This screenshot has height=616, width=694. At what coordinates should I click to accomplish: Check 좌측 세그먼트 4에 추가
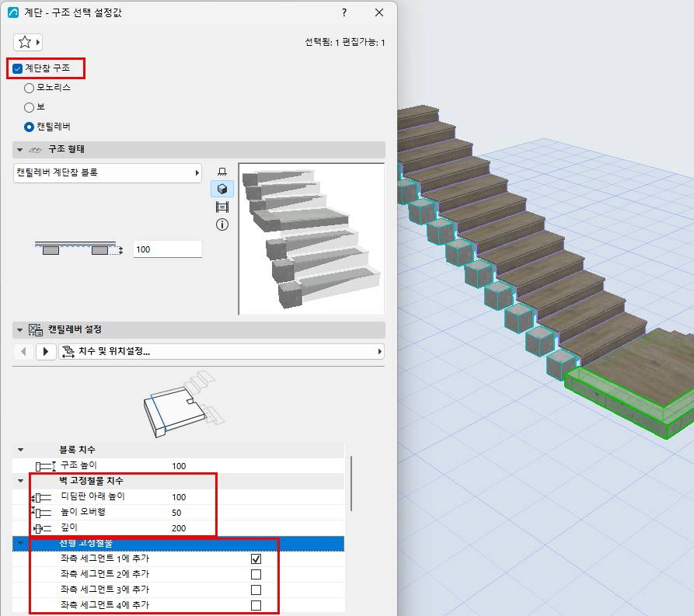click(x=256, y=605)
